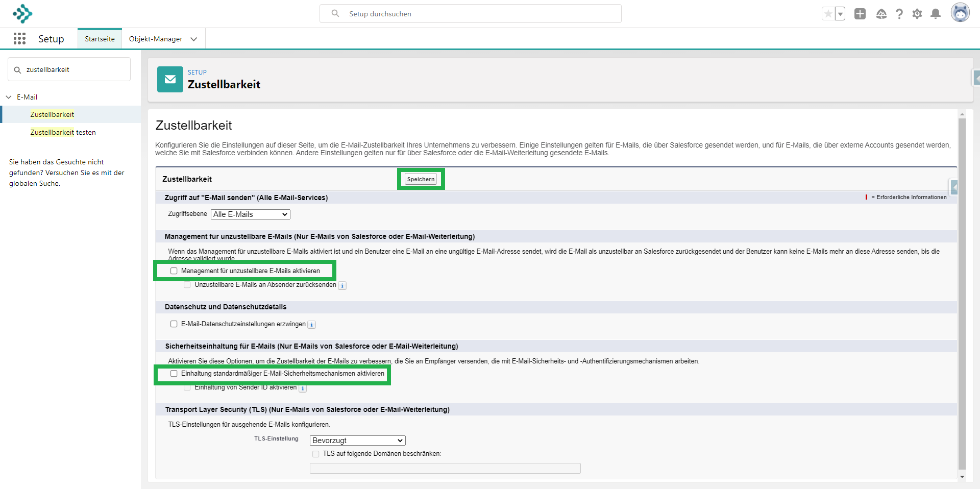Open the user avatar profile menu

(960, 13)
